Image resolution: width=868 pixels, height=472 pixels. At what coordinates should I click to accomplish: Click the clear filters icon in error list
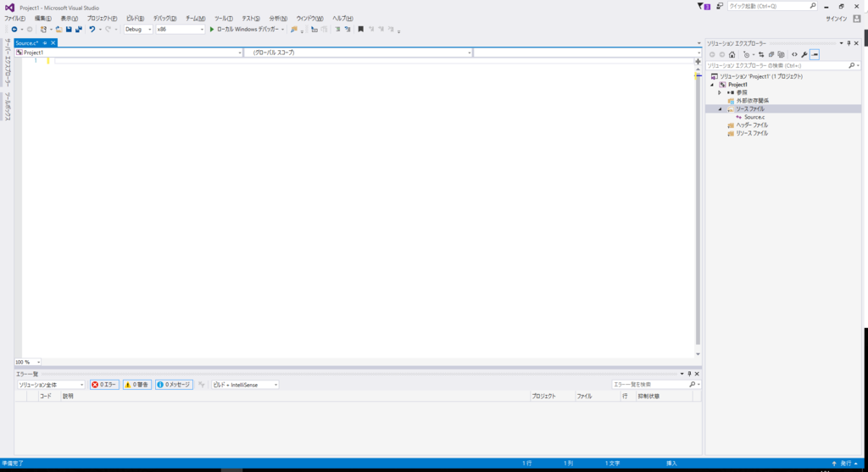coord(202,385)
